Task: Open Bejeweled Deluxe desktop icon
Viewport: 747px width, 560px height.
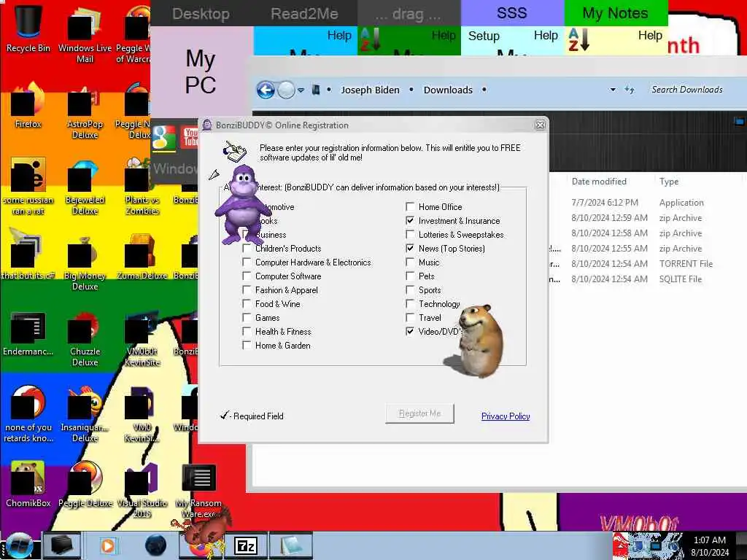Action: click(x=85, y=187)
